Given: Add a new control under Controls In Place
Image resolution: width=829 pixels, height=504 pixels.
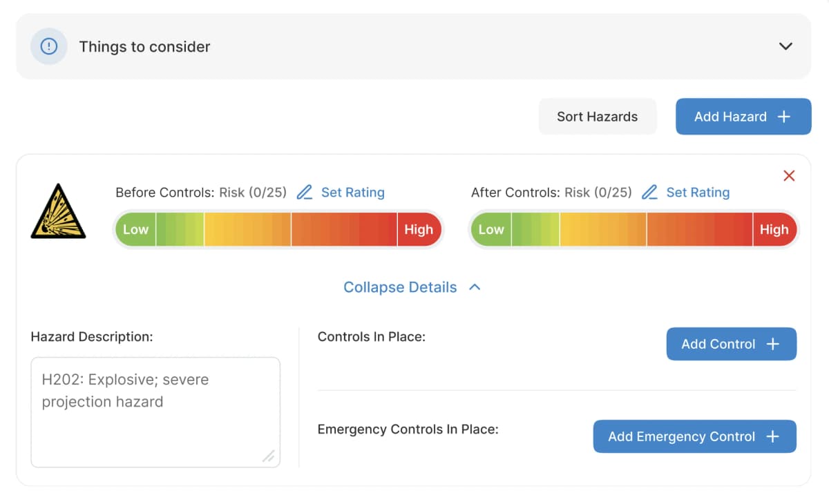Looking at the screenshot, I should point(731,344).
